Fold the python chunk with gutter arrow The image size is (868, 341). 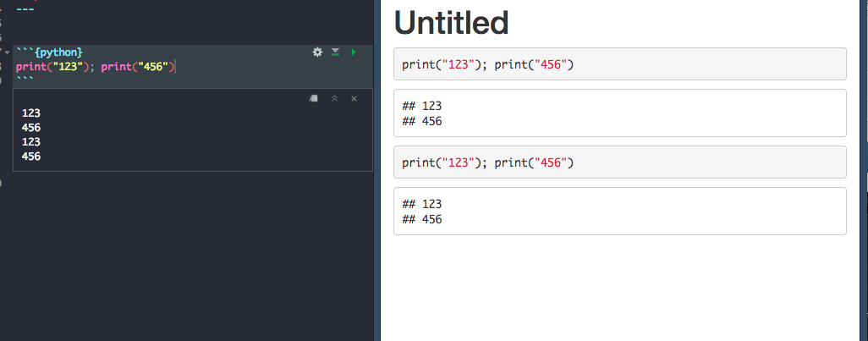pyautogui.click(x=7, y=52)
